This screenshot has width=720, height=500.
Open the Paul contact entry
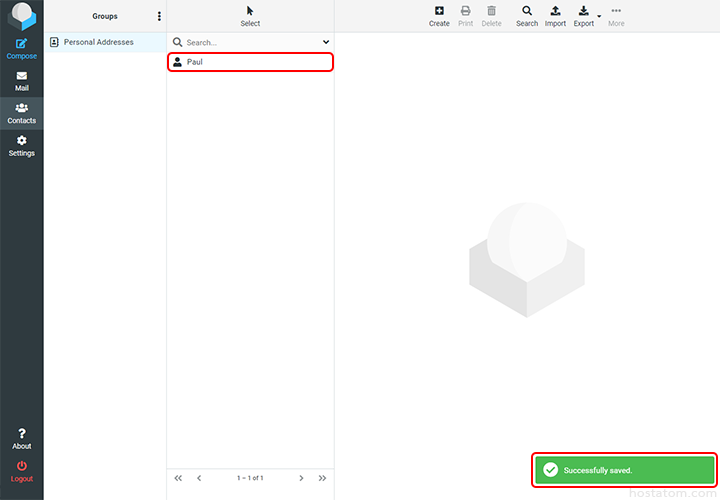click(x=249, y=62)
